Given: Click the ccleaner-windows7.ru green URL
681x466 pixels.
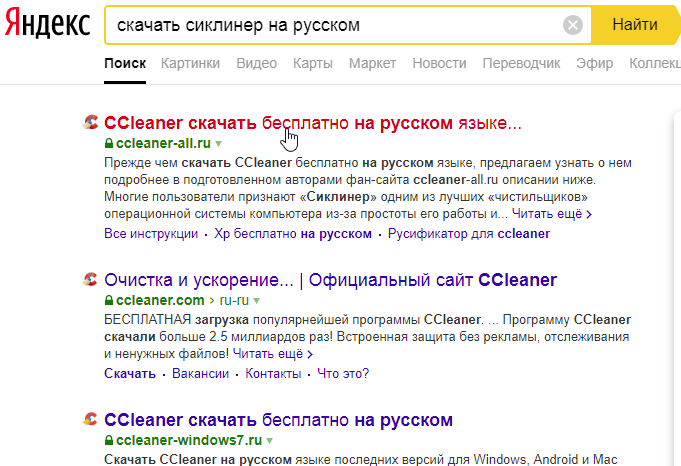Looking at the screenshot, I should tap(189, 440).
